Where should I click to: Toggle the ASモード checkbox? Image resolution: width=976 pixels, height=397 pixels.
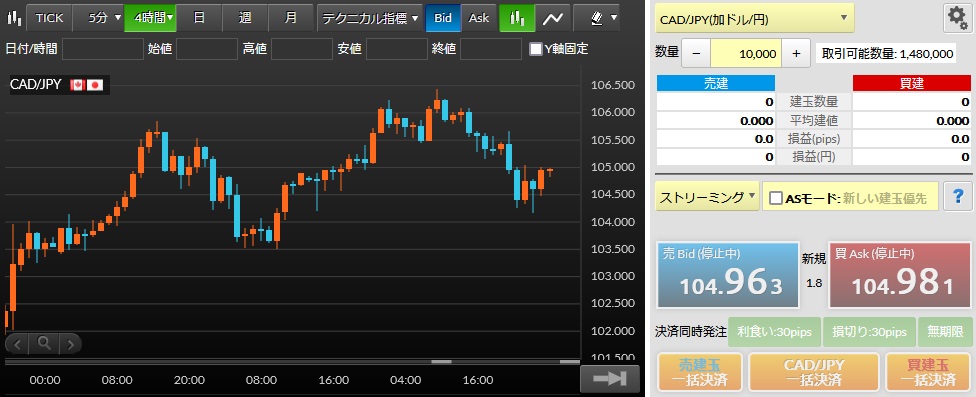click(x=776, y=198)
